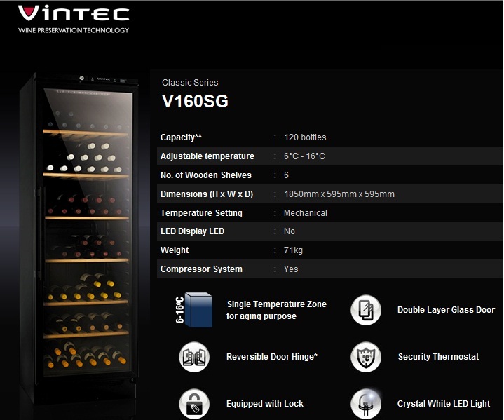
Task: Click the wooden shelves value '6'
Action: (x=286, y=175)
